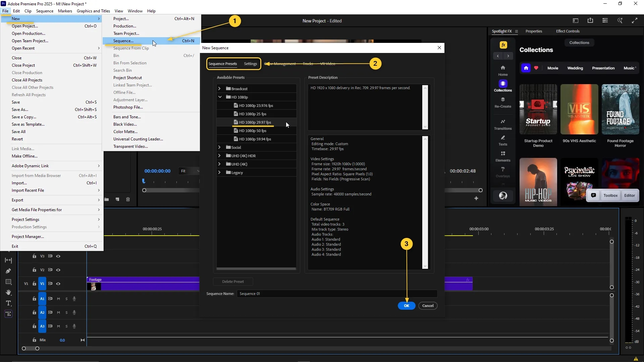
Task: Open the Texts section in Spotlight FX
Action: pyautogui.click(x=503, y=141)
